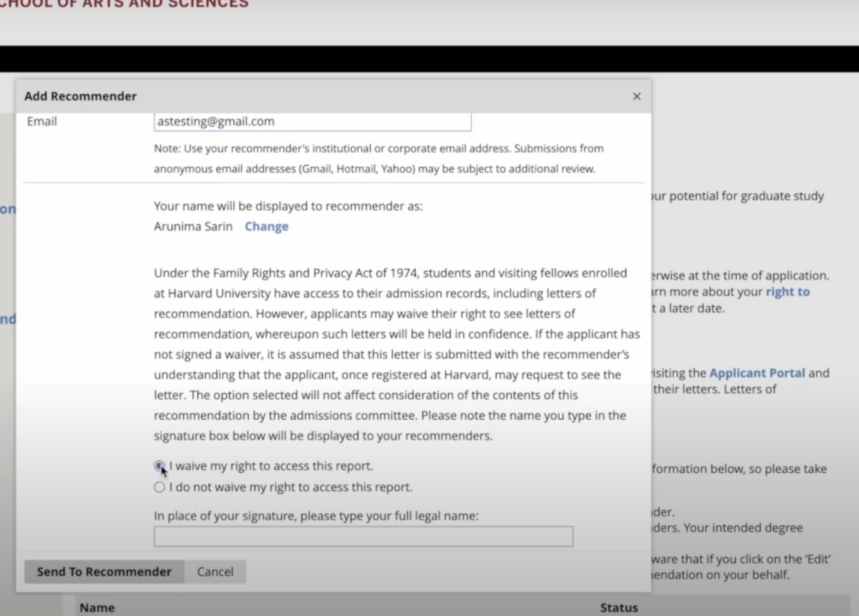Screen dimensions: 859x616
Task: Click the full legal name signature field
Action: coord(364,536)
